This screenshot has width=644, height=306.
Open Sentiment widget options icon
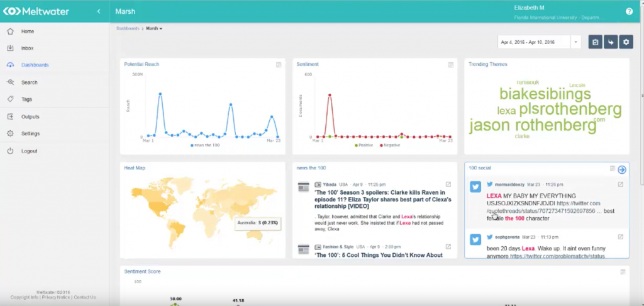point(450,65)
